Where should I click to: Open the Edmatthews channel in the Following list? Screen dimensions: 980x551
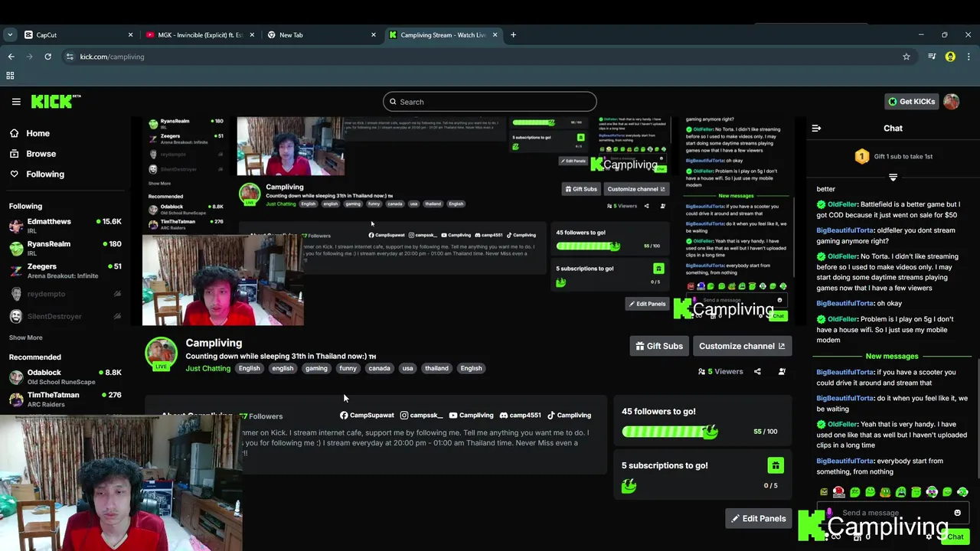click(65, 226)
